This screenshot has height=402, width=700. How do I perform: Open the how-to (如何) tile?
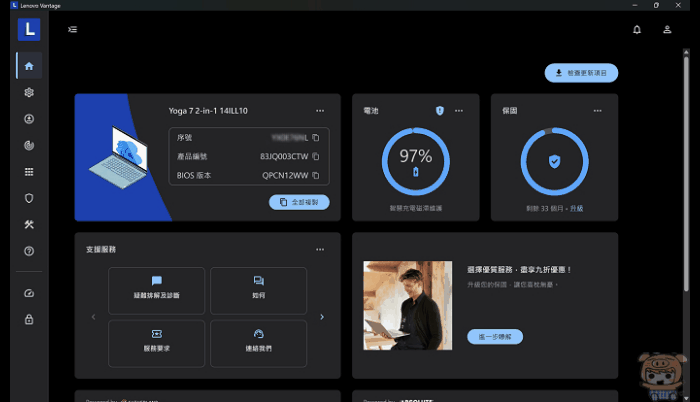pyautogui.click(x=258, y=291)
